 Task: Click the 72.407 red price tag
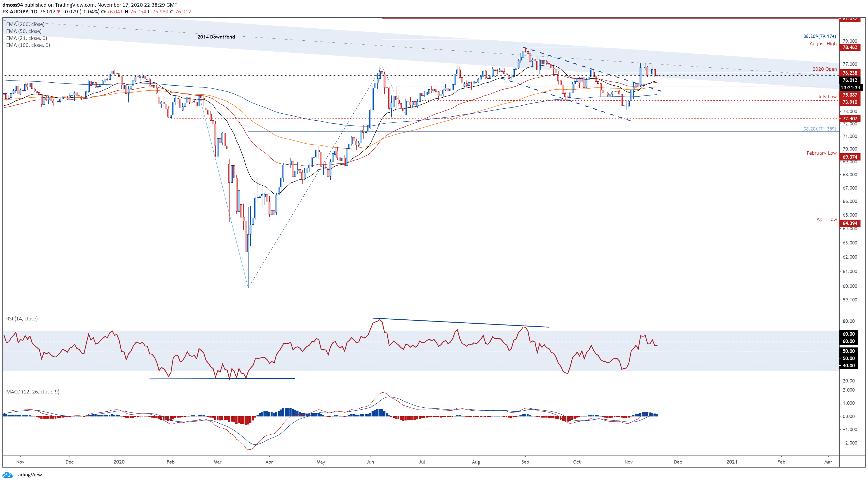(x=850, y=119)
